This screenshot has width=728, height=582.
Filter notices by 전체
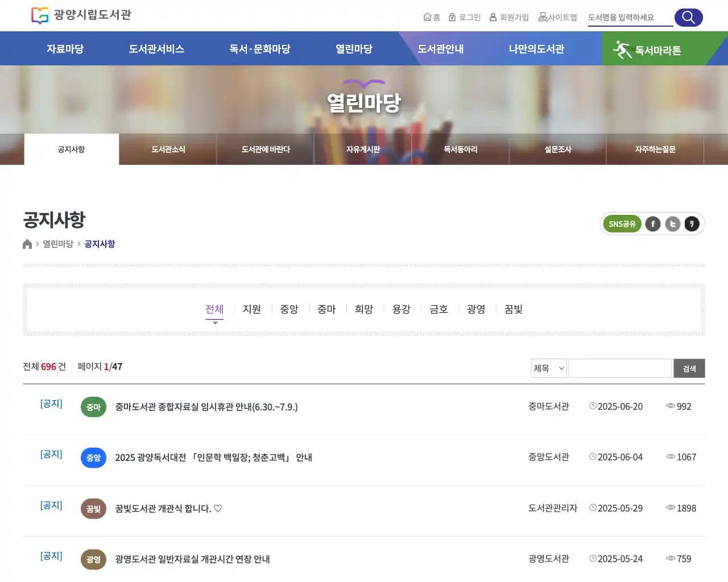coord(214,309)
